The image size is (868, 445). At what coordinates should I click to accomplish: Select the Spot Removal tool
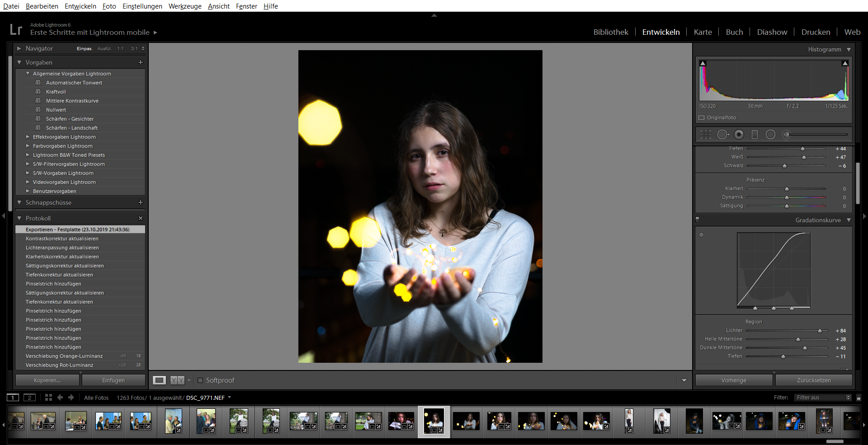coord(723,135)
